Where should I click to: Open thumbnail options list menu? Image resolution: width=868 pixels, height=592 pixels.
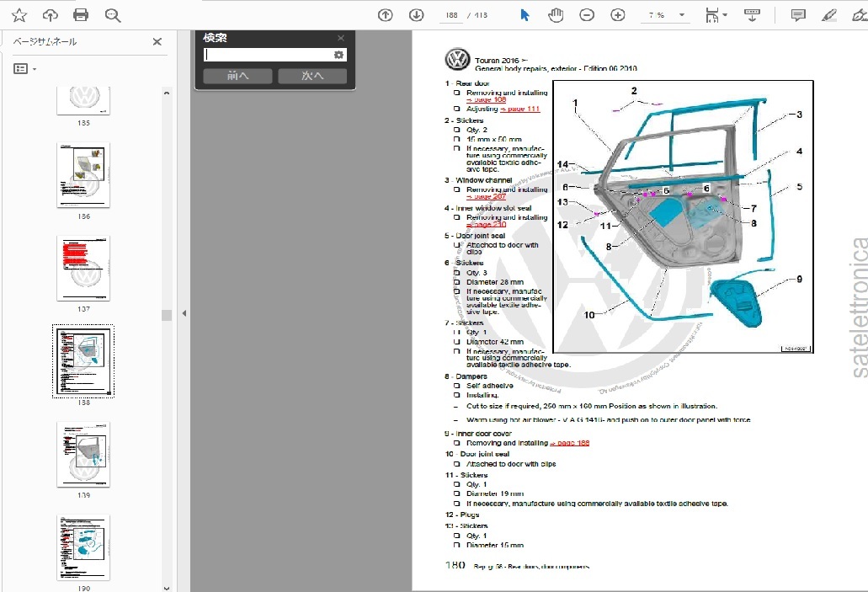tap(24, 69)
